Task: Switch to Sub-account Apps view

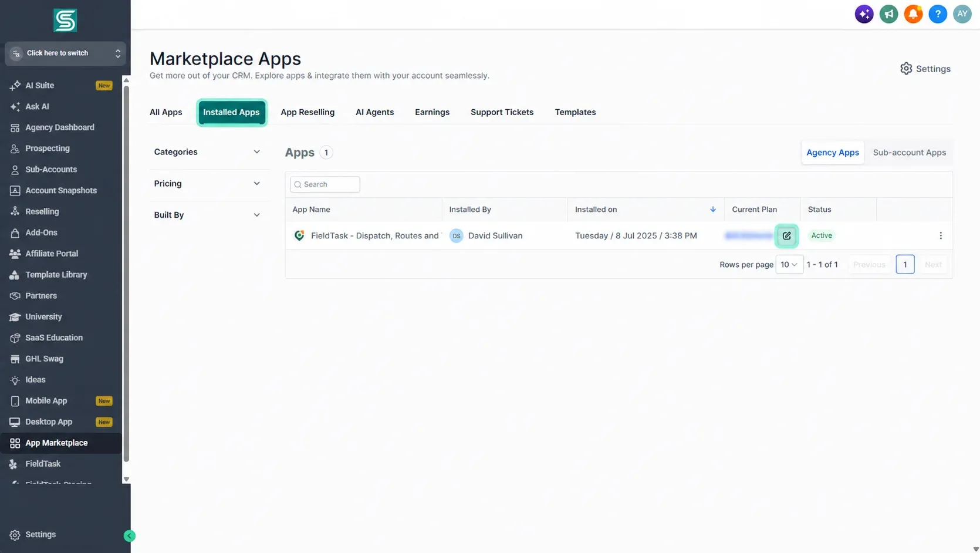Action: coord(910,153)
